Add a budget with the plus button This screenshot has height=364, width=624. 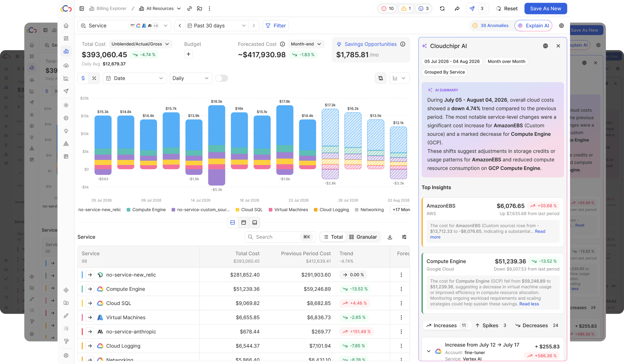[188, 54]
